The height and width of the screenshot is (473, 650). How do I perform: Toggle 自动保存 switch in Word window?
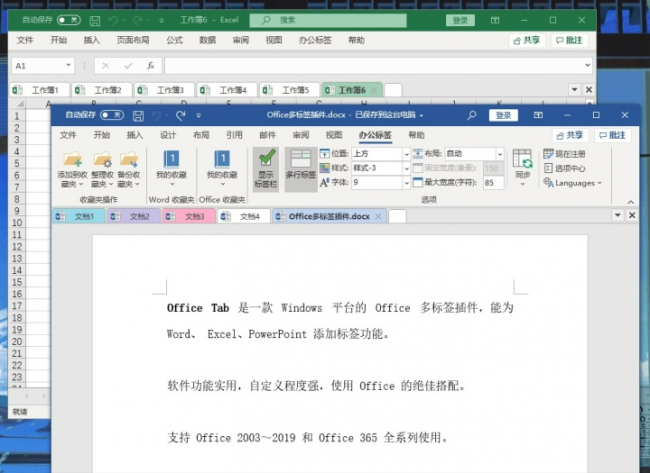coord(112,115)
